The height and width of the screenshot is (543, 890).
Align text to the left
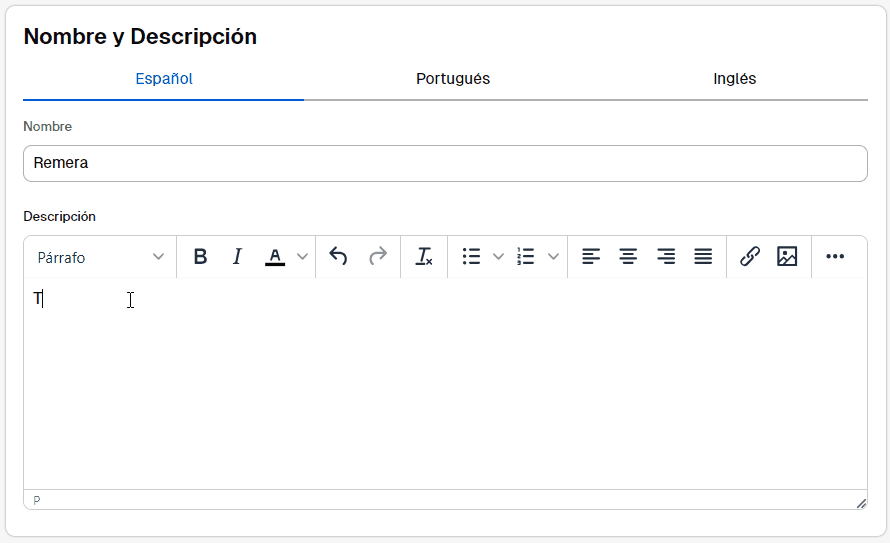[x=591, y=257]
